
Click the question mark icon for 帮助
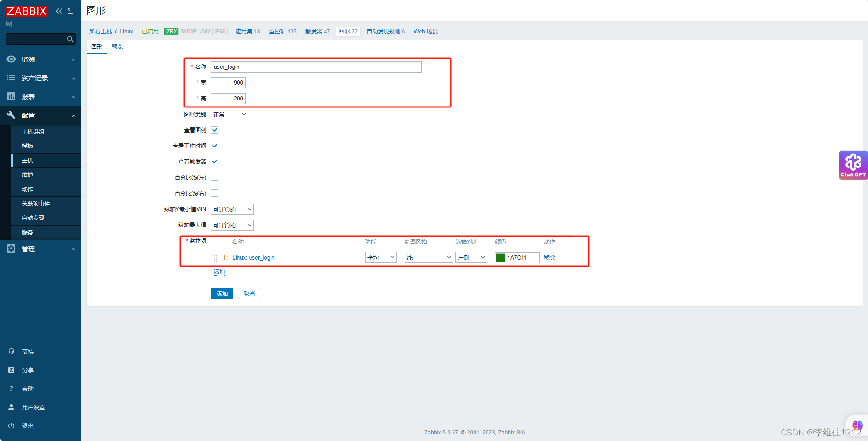point(11,388)
